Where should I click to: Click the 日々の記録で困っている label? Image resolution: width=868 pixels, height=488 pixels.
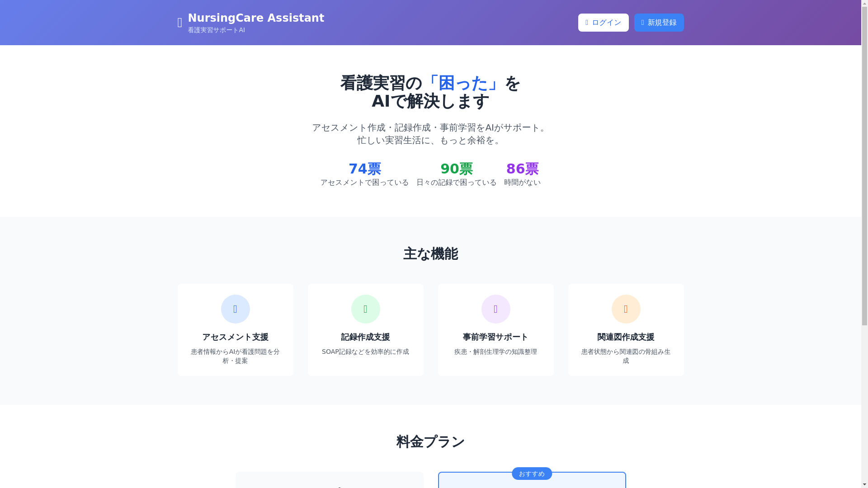[x=457, y=183]
